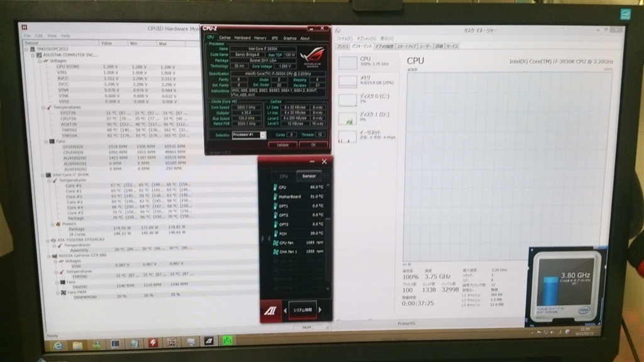Image resolution: width=644 pixels, height=362 pixels.
Task: Switch to the アプリの履歴 tab in Task Manager
Action: point(384,47)
